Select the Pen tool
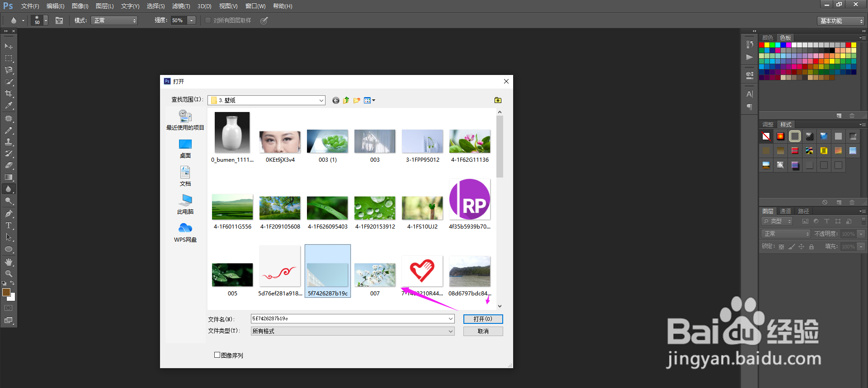This screenshot has width=868, height=388. tap(9, 214)
